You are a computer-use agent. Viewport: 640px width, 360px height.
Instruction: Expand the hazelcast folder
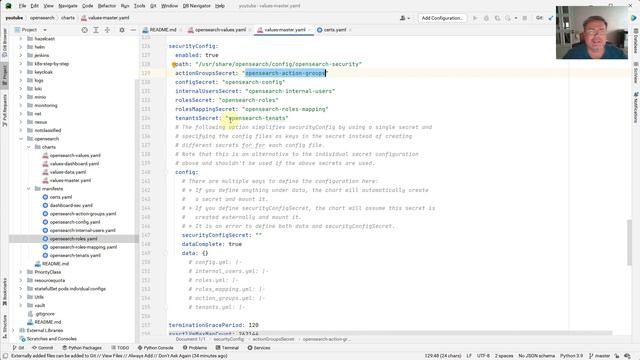pyautogui.click(x=21, y=39)
